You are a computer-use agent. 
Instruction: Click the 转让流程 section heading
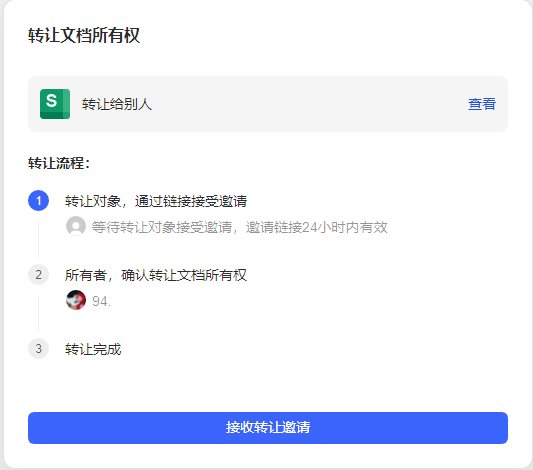(x=59, y=163)
